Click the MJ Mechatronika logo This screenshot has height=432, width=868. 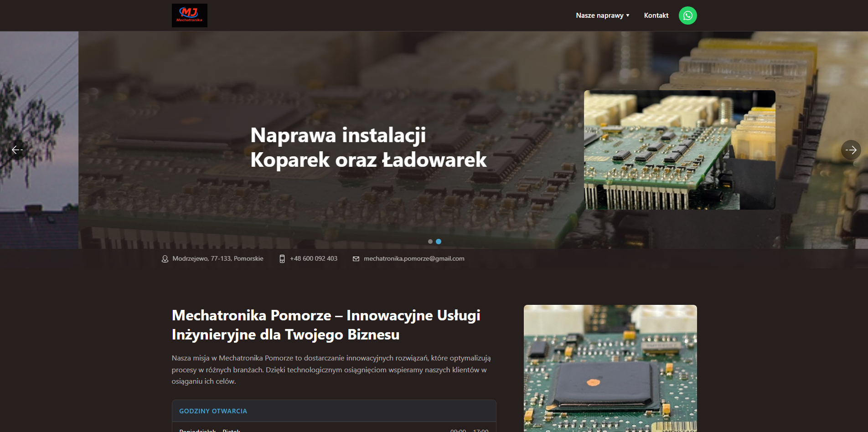[x=189, y=15]
